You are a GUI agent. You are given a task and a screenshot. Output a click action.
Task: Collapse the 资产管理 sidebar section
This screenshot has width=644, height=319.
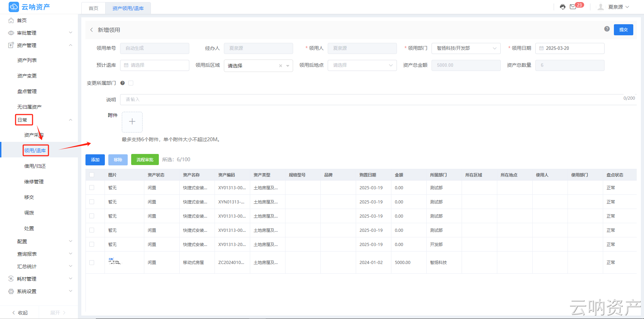[71, 45]
